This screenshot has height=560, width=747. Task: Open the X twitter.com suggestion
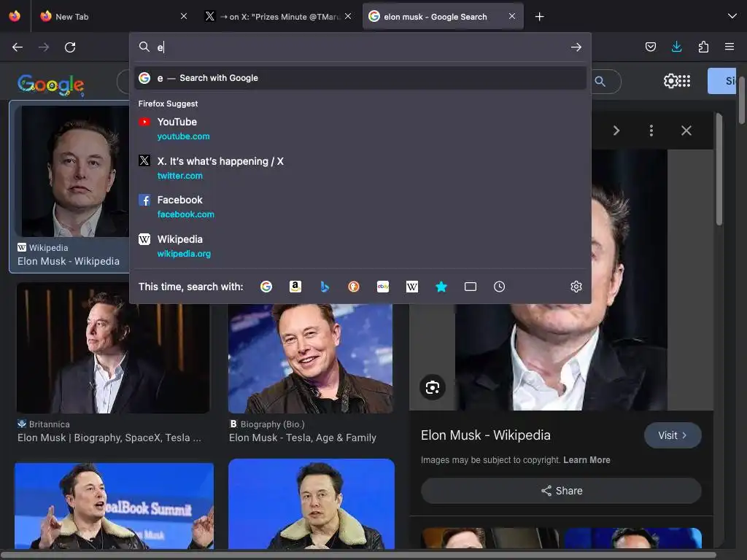pos(360,168)
